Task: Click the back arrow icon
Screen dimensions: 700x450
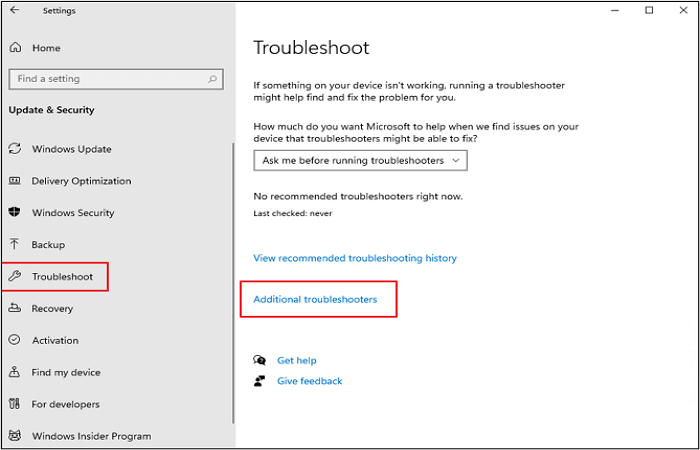Action: (14, 11)
